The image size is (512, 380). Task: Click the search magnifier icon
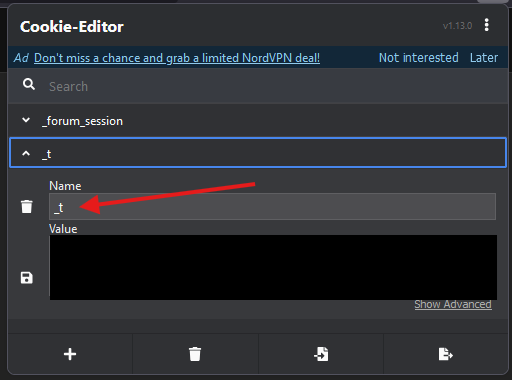pos(29,84)
